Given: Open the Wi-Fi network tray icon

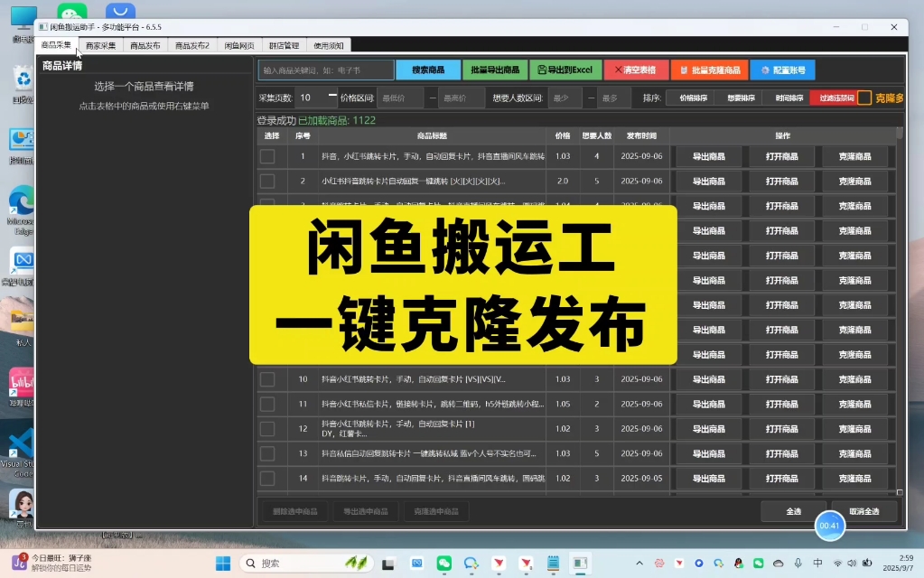Looking at the screenshot, I should [837, 564].
